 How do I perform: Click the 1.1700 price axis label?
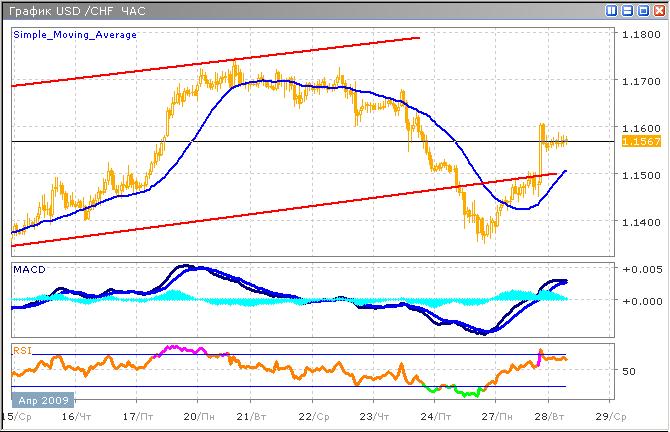point(638,82)
